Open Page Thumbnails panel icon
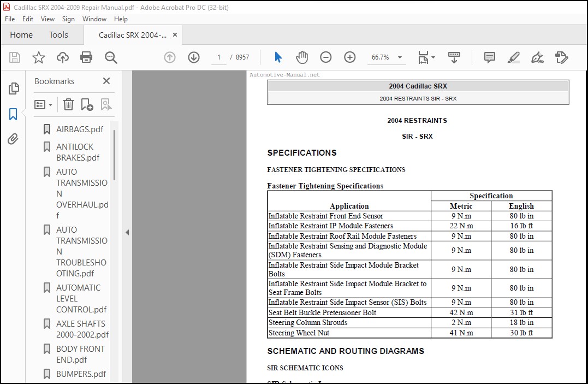This screenshot has width=588, height=384. tap(14, 88)
